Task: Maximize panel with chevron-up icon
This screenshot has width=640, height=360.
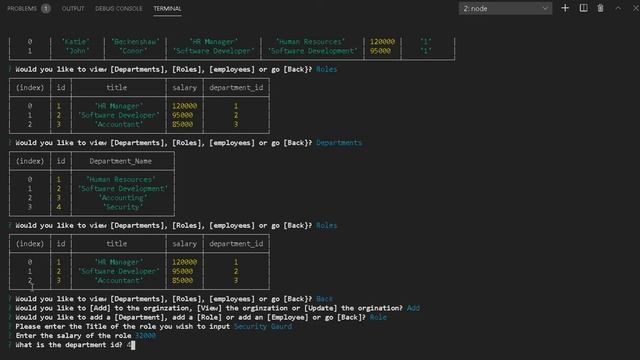Action: tap(618, 8)
